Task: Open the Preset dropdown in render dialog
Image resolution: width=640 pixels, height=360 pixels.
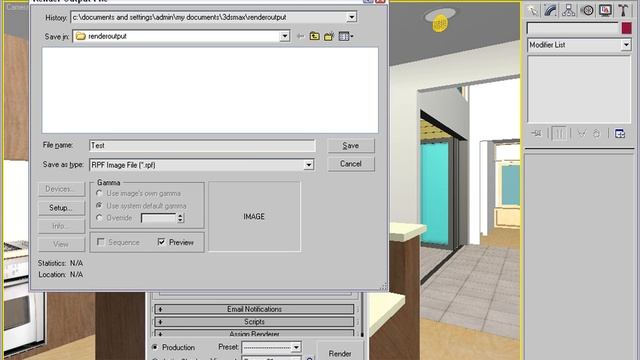Action: [296, 348]
